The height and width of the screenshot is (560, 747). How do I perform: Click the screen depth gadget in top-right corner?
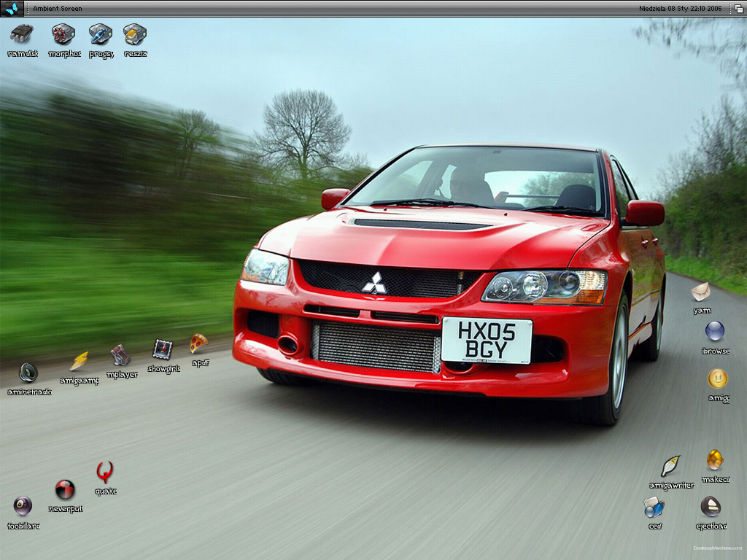pyautogui.click(x=739, y=9)
